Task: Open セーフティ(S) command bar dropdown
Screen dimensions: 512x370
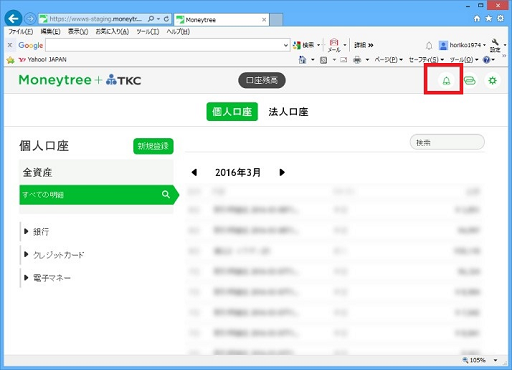Action: (x=426, y=60)
